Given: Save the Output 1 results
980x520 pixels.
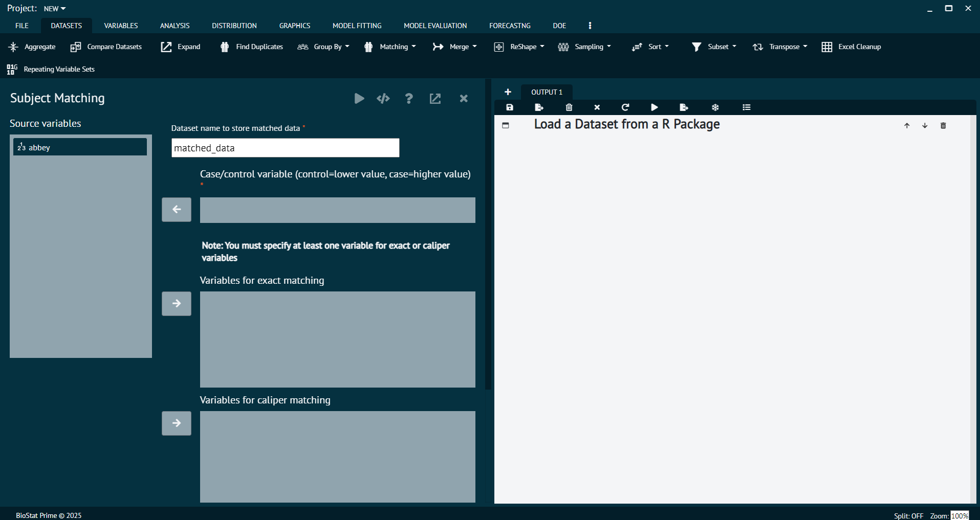Looking at the screenshot, I should pos(509,107).
